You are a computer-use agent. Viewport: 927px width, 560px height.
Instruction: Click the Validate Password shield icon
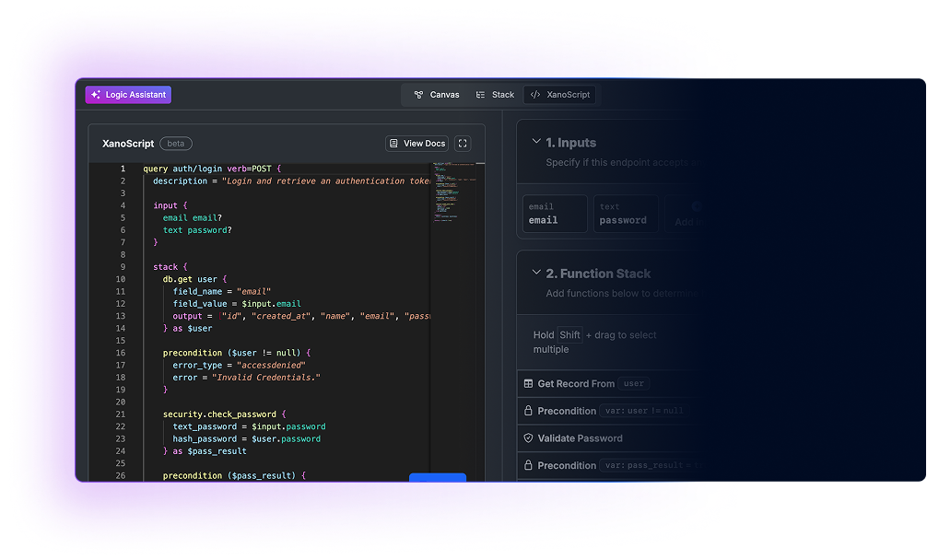point(529,438)
